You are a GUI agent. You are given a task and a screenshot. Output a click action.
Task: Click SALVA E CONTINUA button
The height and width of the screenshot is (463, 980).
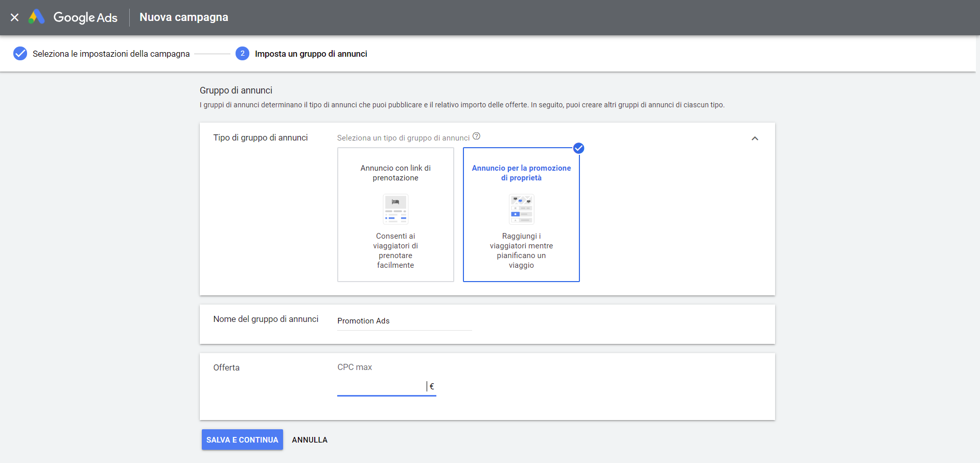[242, 439]
